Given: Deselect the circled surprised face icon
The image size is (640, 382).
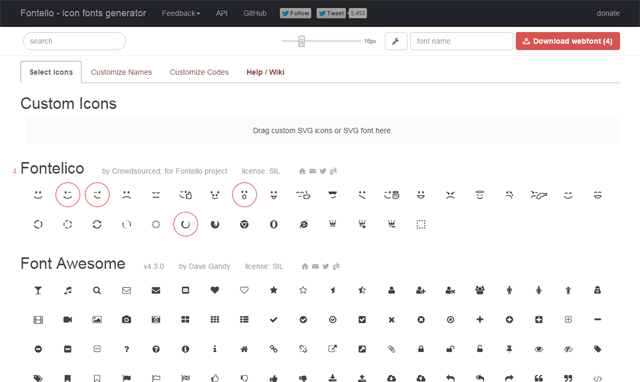Looking at the screenshot, I should coord(244,195).
